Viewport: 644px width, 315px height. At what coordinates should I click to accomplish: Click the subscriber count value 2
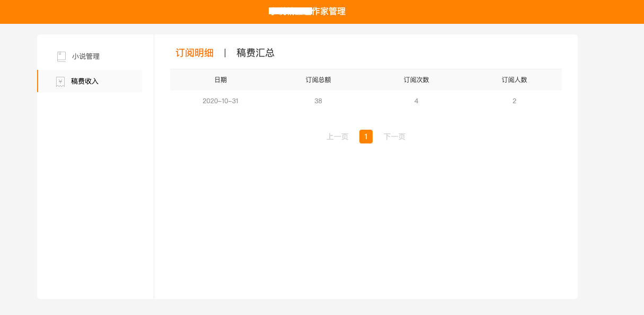tap(514, 101)
